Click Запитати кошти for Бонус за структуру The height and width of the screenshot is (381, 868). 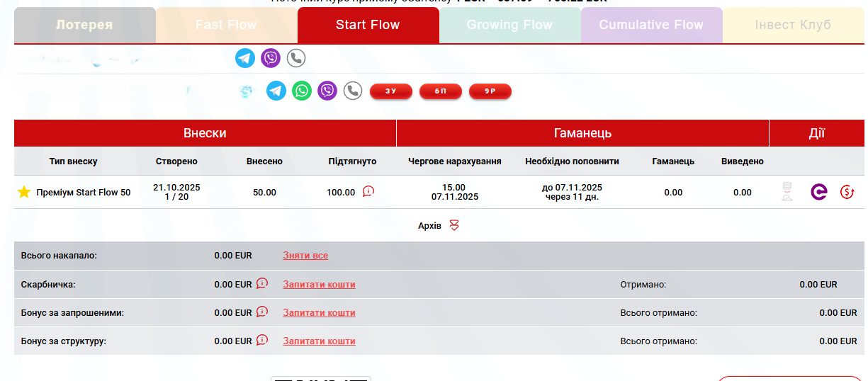(319, 341)
